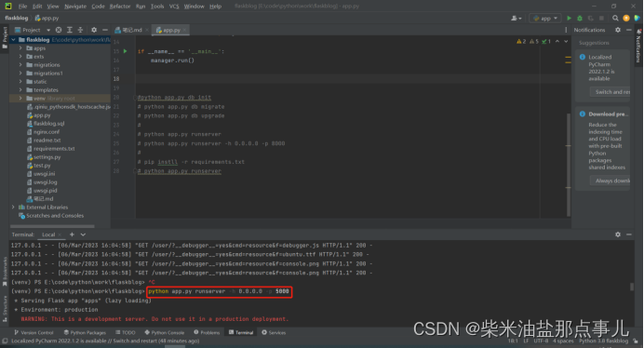The image size is (644, 348).
Task: Open the Navigate menu
Action: (x=75, y=7)
